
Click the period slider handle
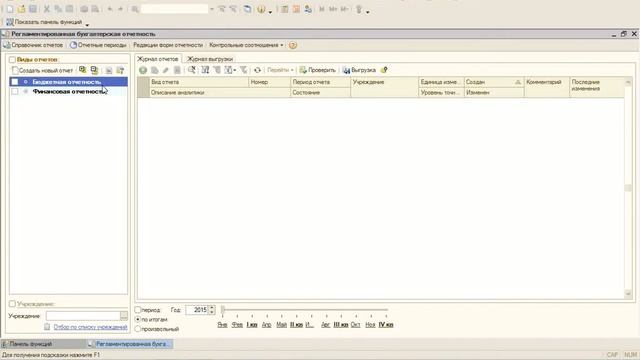pyautogui.click(x=223, y=310)
